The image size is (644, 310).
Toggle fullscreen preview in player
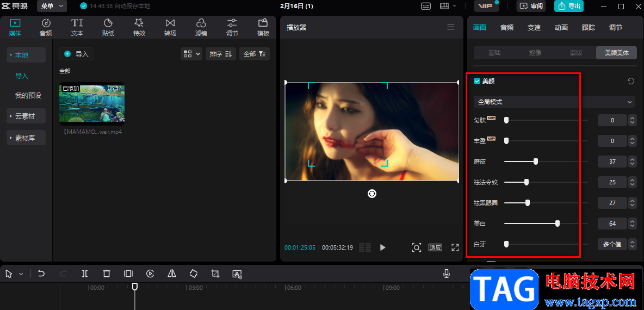tap(455, 247)
